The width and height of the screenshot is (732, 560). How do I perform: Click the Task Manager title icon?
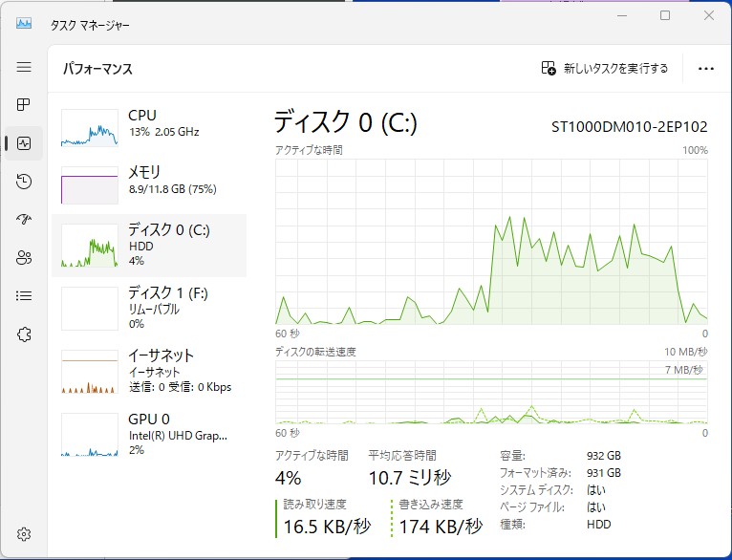pyautogui.click(x=24, y=23)
